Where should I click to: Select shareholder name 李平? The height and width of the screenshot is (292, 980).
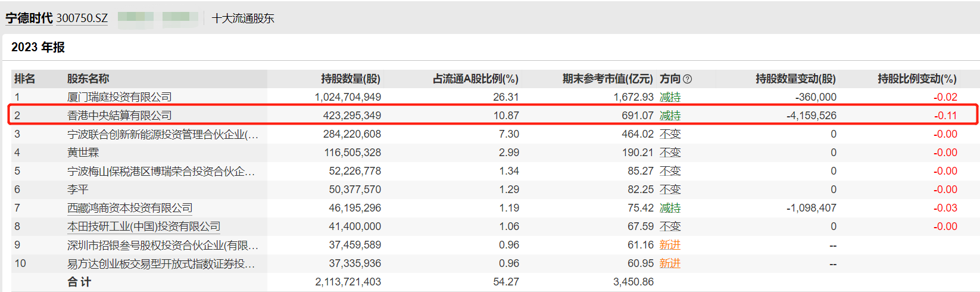(x=77, y=190)
